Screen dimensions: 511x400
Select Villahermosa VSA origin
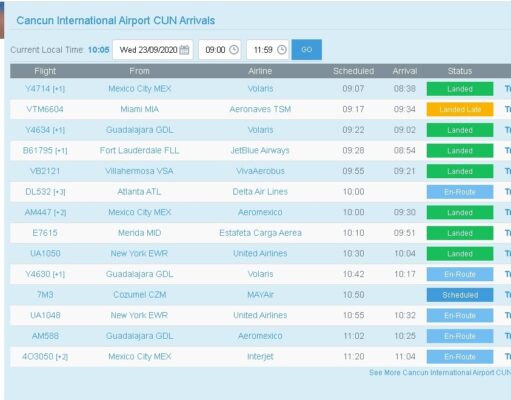(x=139, y=171)
